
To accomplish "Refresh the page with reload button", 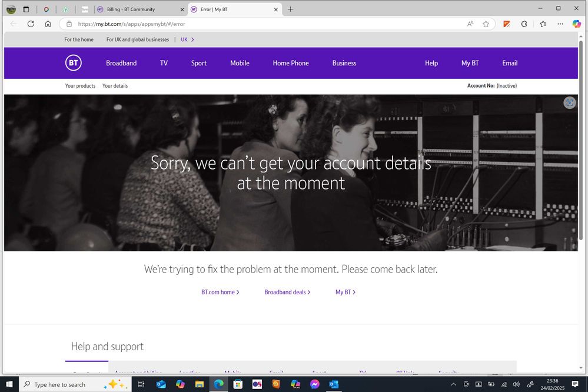I will point(31,24).
